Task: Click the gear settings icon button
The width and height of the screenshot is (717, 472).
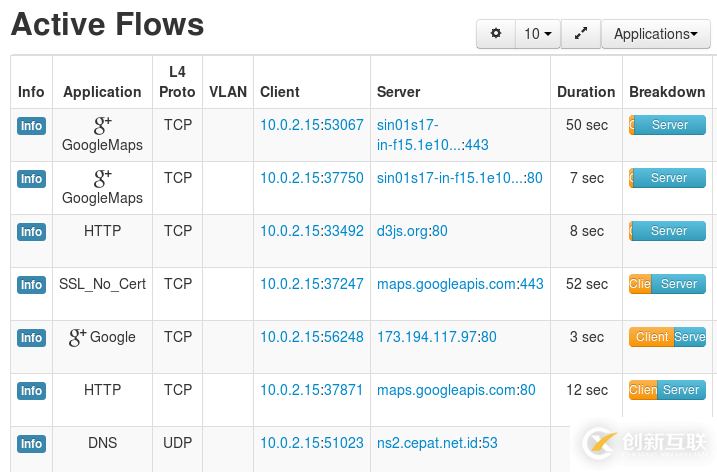Action: coord(496,34)
